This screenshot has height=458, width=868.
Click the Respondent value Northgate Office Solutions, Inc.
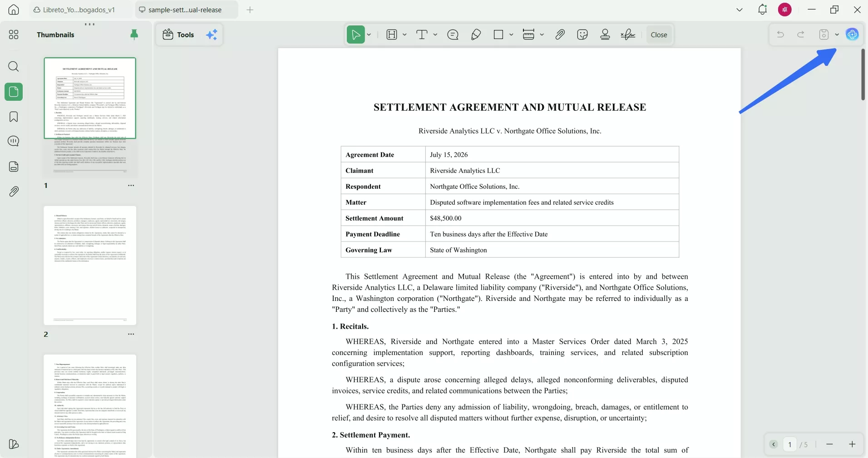point(475,187)
